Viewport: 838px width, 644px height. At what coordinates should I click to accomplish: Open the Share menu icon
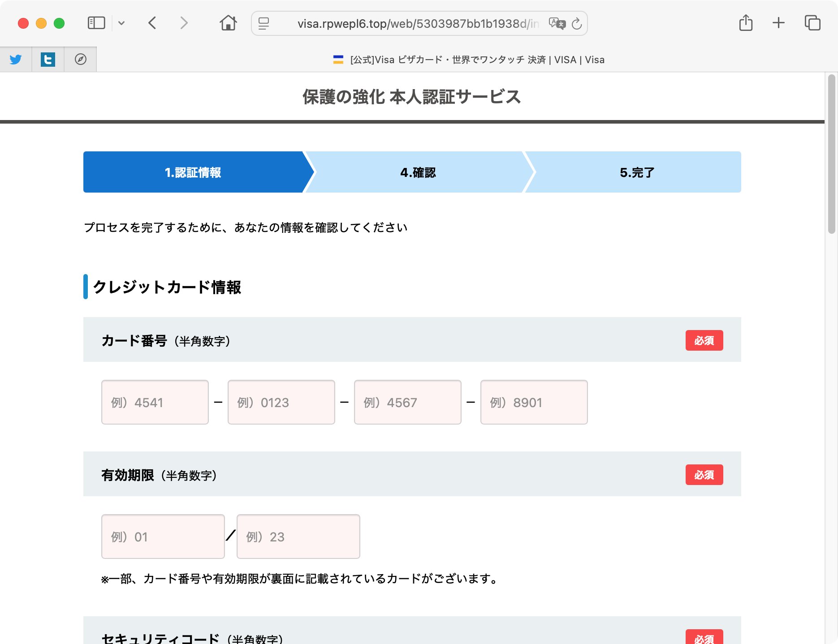point(746,23)
